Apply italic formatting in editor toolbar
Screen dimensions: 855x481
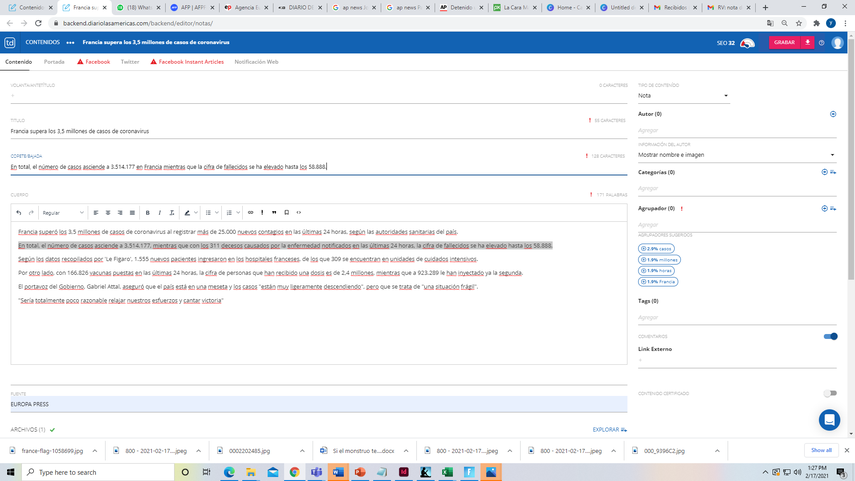click(159, 212)
